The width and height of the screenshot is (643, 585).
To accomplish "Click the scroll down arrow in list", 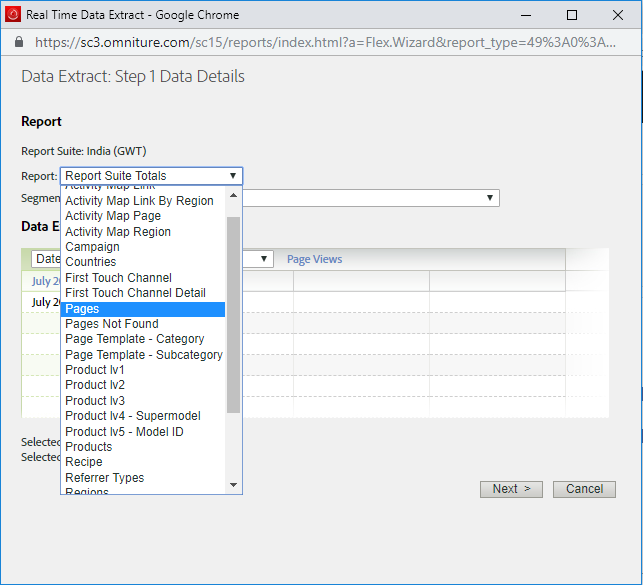I will tap(234, 485).
